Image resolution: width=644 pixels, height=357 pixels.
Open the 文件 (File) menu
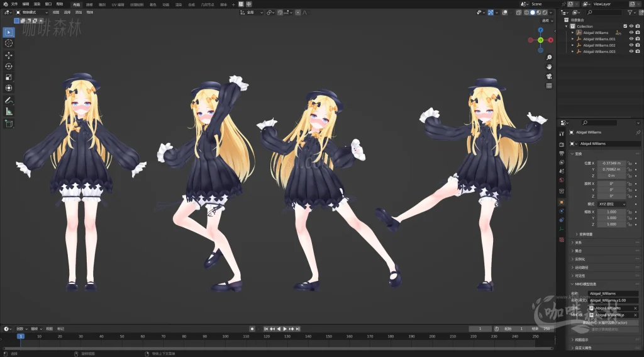(14, 4)
